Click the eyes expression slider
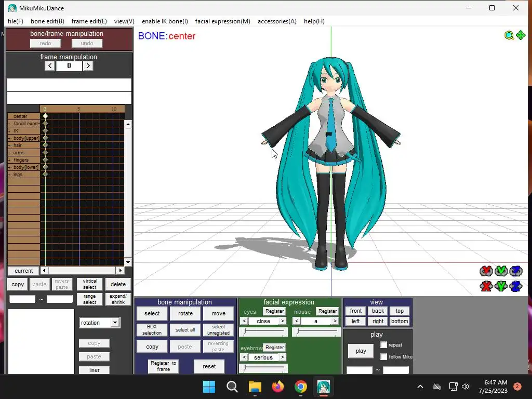 [263, 332]
